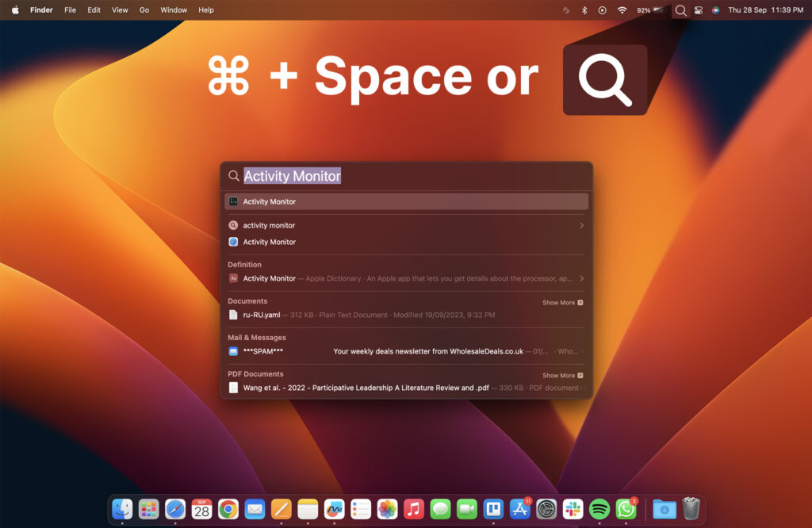Image resolution: width=812 pixels, height=528 pixels.
Task: Expand the activity monitor web search suggestion
Action: click(581, 225)
